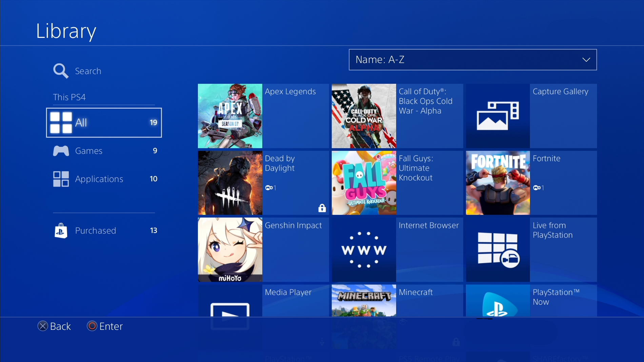Screen dimensions: 644x362
Task: Open the Apex Legends cover thumbnail
Action: [x=230, y=116]
